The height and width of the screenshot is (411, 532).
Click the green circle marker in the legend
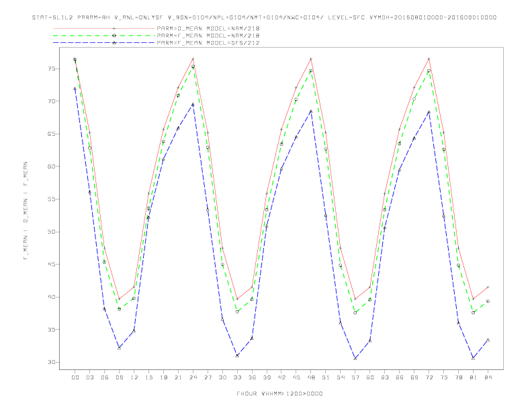[114, 36]
